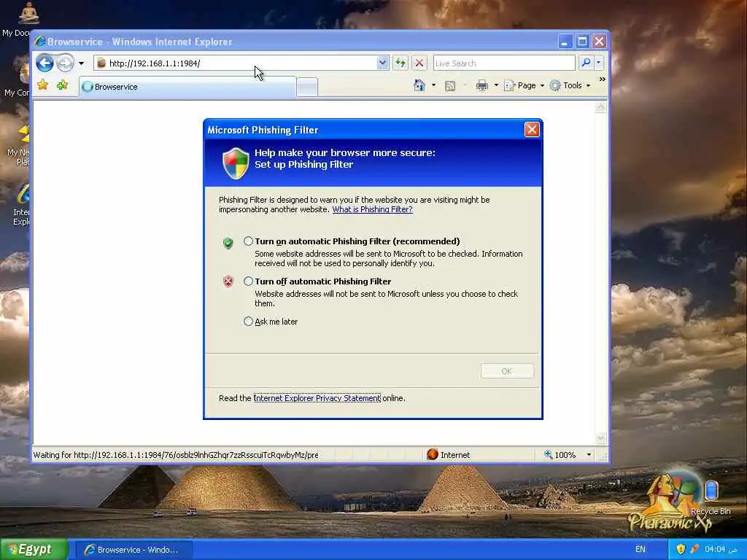Click the Internet security zone indicator

coord(449,455)
